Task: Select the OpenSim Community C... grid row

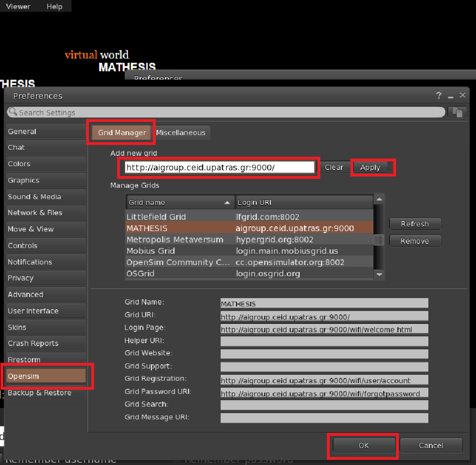Action: pos(250,262)
